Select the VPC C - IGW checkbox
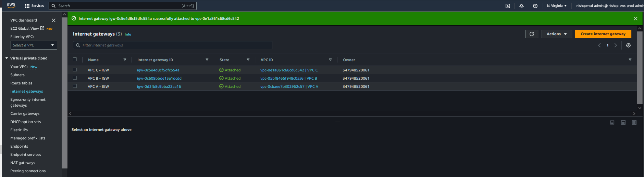 pyautogui.click(x=75, y=70)
